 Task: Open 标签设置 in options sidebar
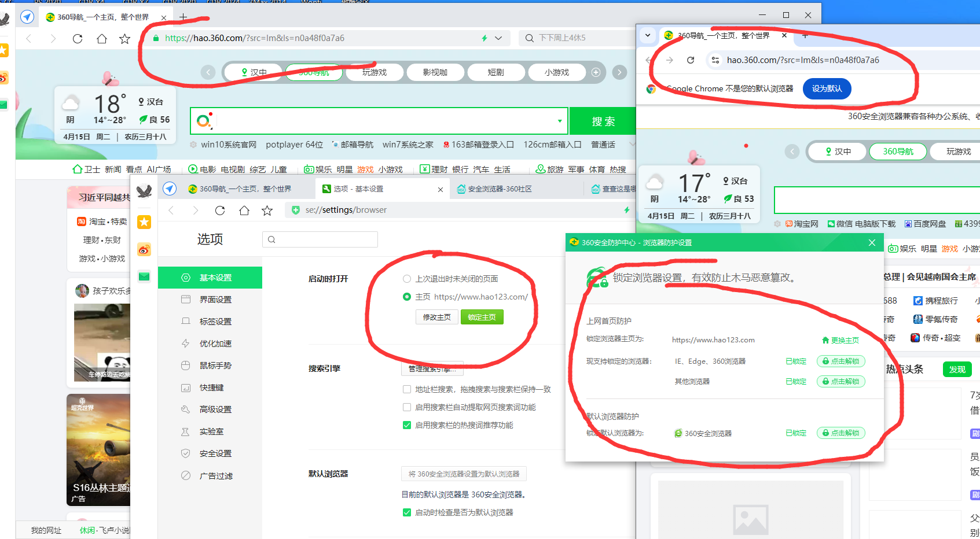210,322
